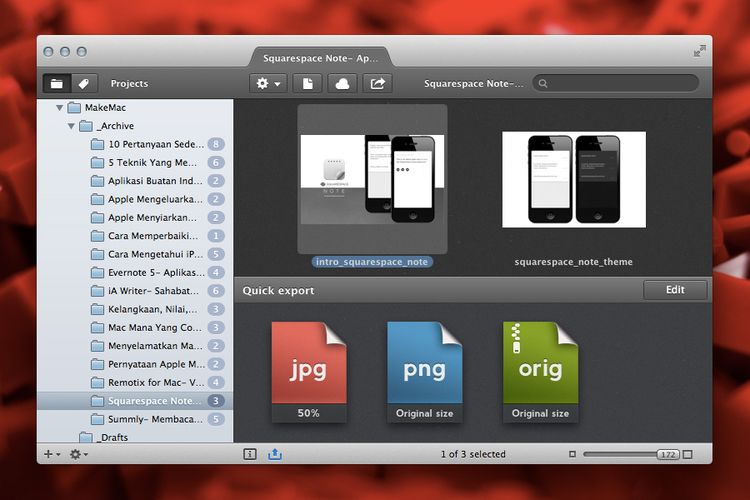Open the plus add menu in bottom bar
Image resolution: width=750 pixels, height=500 pixels.
(x=51, y=454)
